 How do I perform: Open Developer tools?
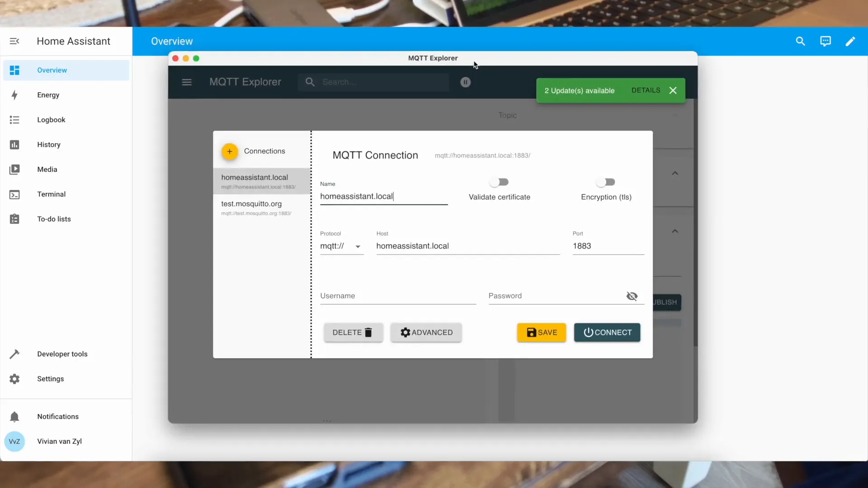(66, 354)
